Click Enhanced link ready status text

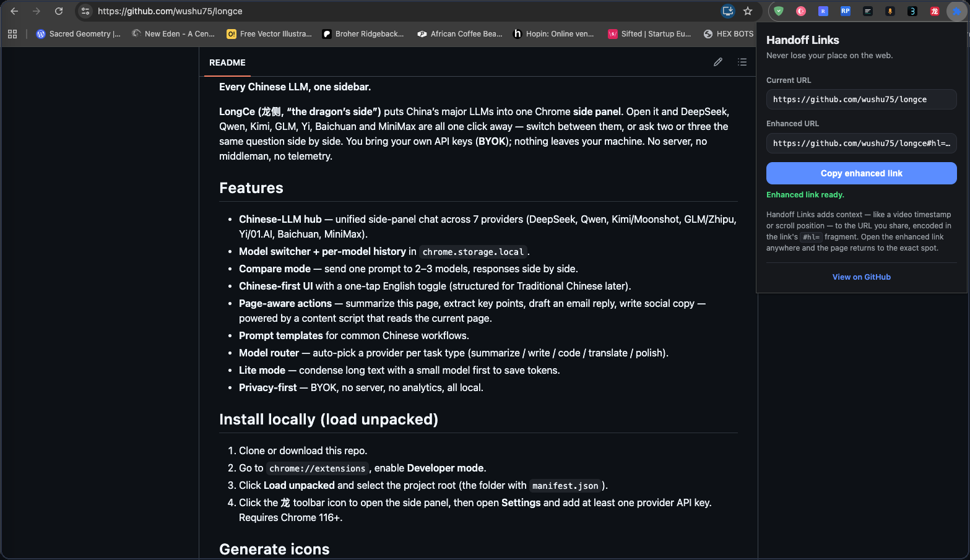pyautogui.click(x=805, y=195)
